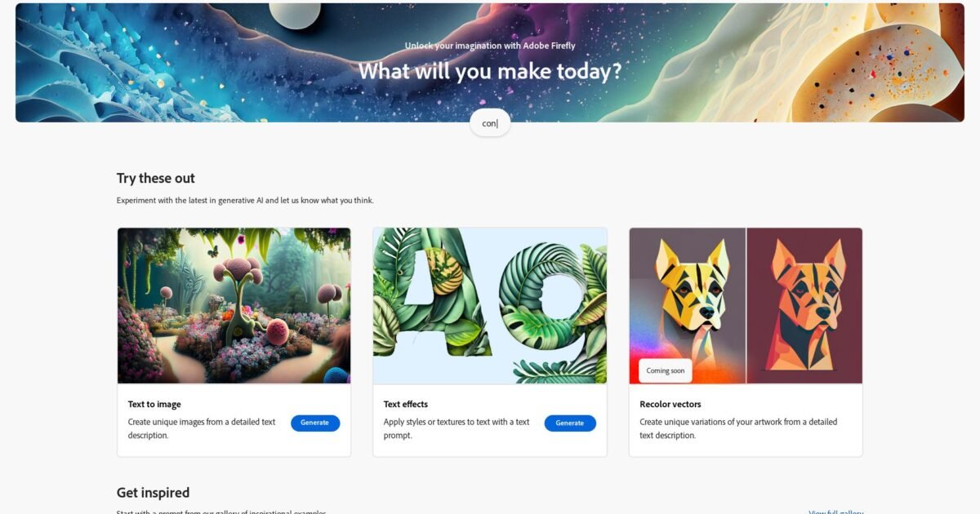Click the Text effects description text

point(457,428)
